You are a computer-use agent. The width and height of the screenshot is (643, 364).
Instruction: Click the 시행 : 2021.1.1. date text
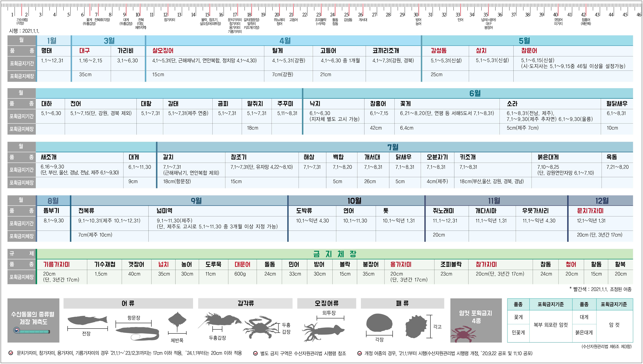[x=24, y=31]
